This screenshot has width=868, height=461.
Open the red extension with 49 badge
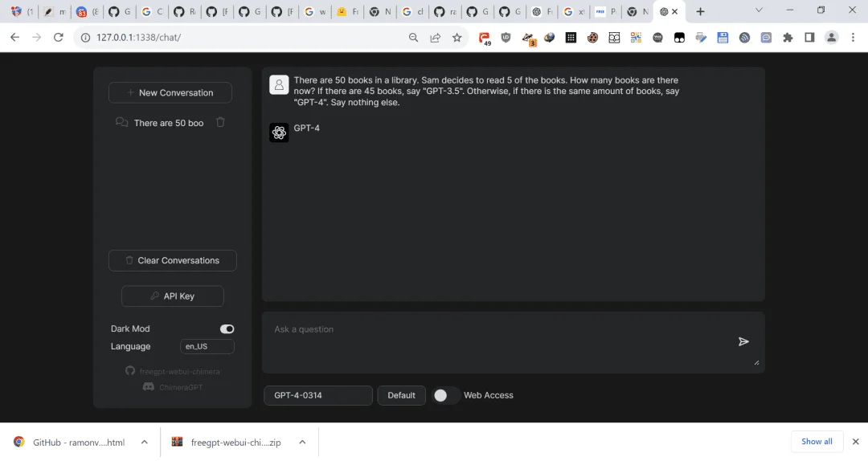tap(485, 39)
